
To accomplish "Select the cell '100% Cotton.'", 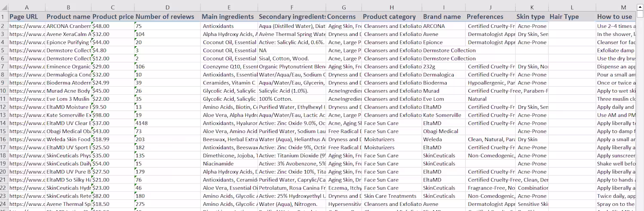I will pos(292,99).
